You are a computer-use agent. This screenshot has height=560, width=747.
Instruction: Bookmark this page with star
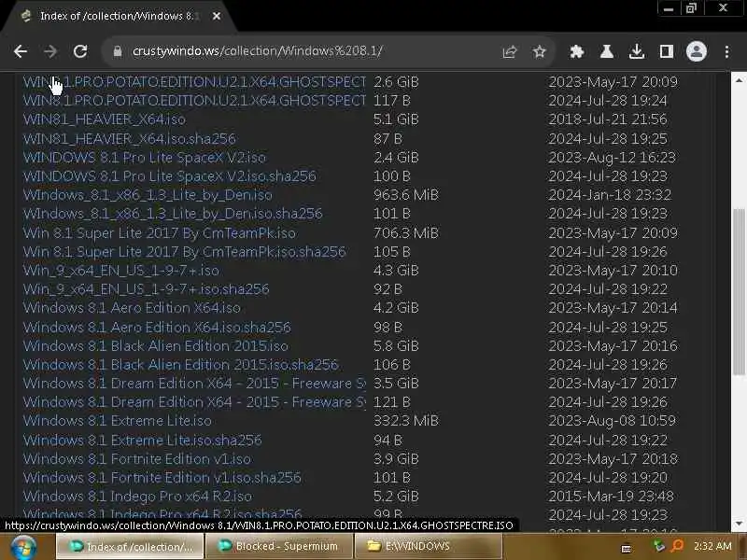tap(540, 51)
